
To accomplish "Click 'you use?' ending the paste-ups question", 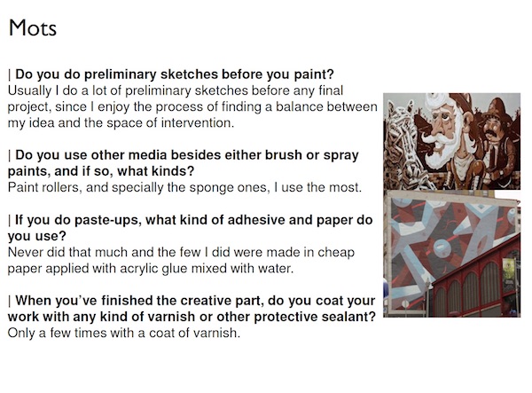I will coord(37,236).
